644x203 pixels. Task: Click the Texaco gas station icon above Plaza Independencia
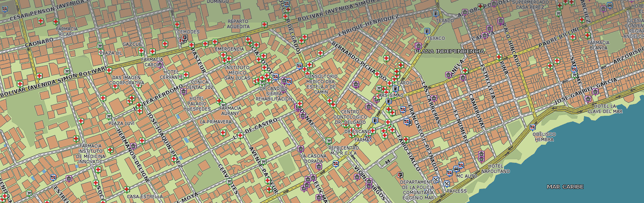click(x=427, y=31)
